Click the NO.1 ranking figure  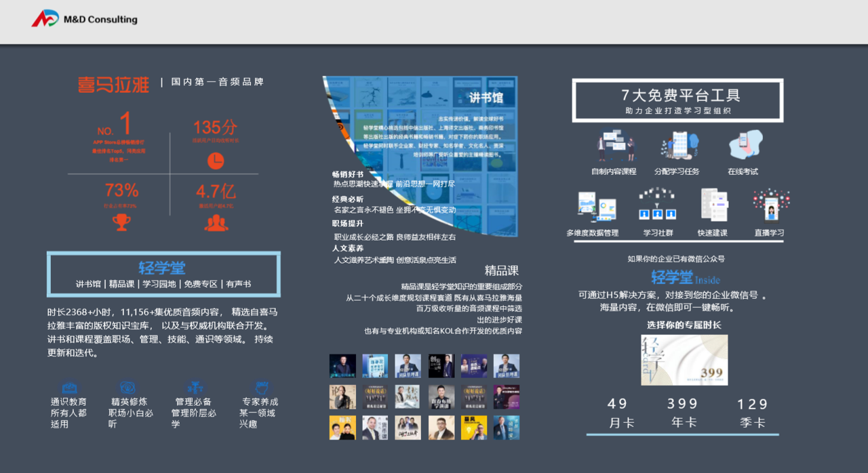[115, 125]
